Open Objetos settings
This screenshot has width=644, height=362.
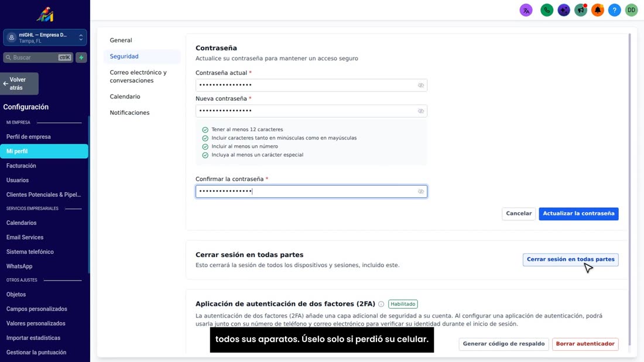tap(16, 294)
